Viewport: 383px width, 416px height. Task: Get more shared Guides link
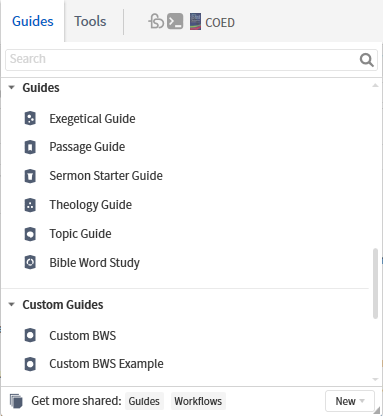(144, 401)
